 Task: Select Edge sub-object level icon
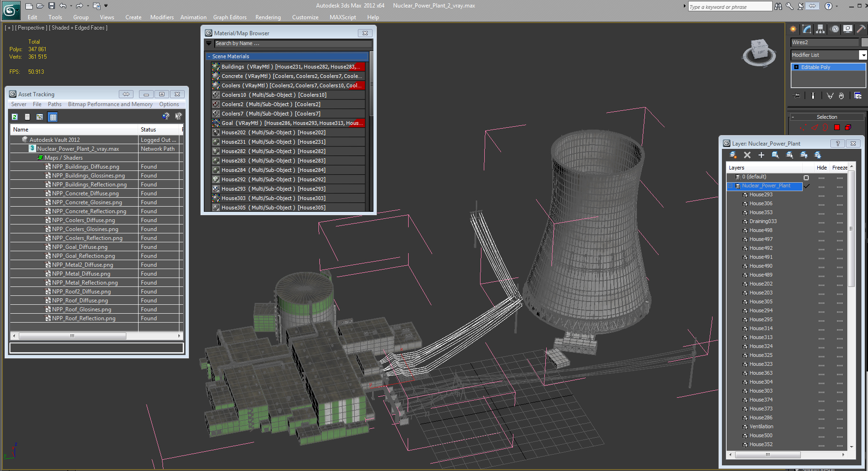coord(814,128)
